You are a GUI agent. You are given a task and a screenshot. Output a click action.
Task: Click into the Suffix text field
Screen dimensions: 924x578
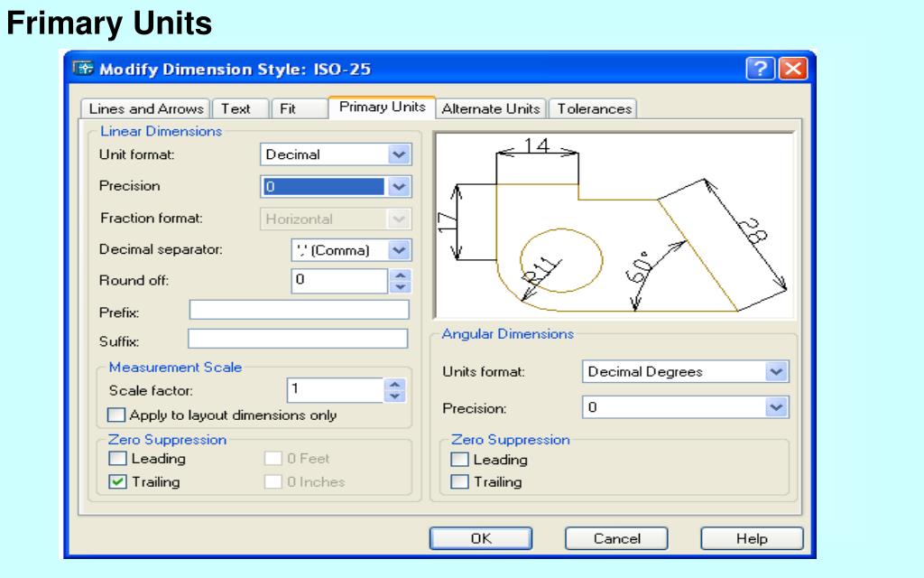(x=298, y=339)
